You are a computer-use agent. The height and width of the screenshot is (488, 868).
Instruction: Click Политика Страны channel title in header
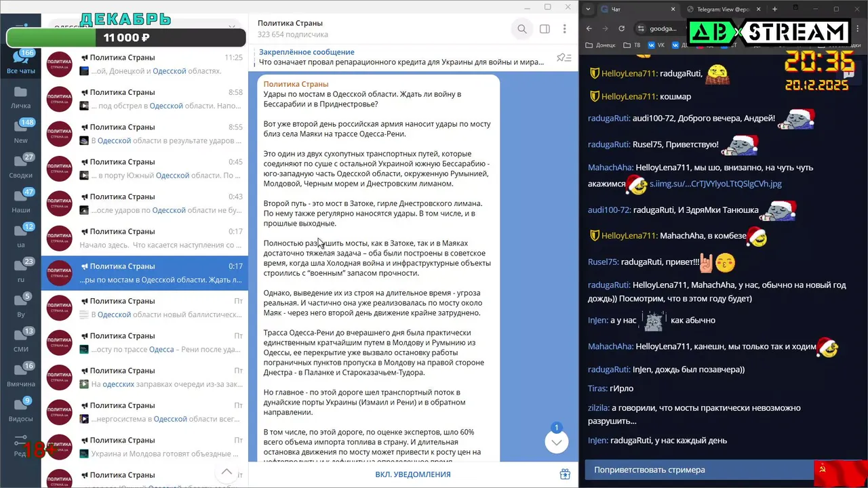click(x=290, y=23)
